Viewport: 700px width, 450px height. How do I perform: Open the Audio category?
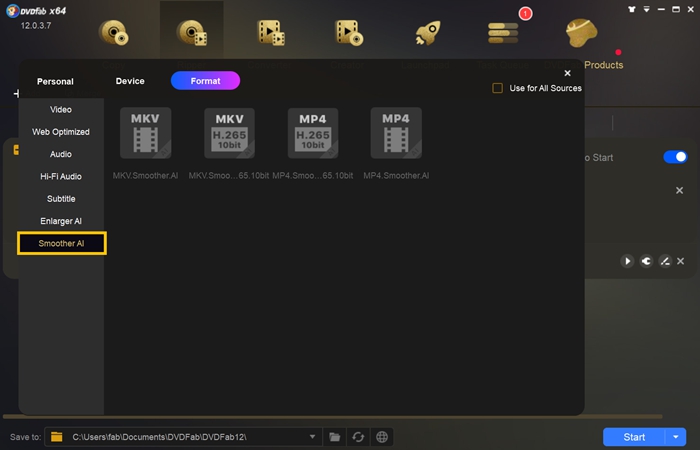tap(61, 154)
